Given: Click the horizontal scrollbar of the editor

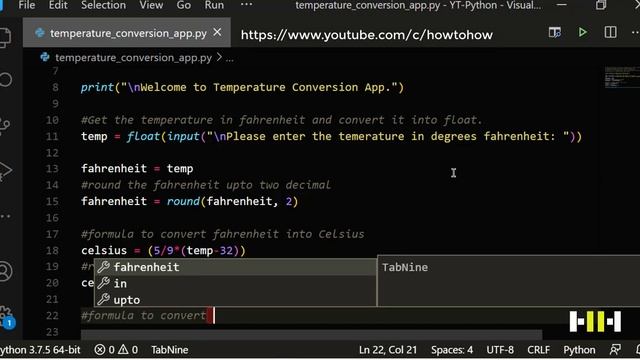Looking at the screenshot, I should [x=311, y=335].
